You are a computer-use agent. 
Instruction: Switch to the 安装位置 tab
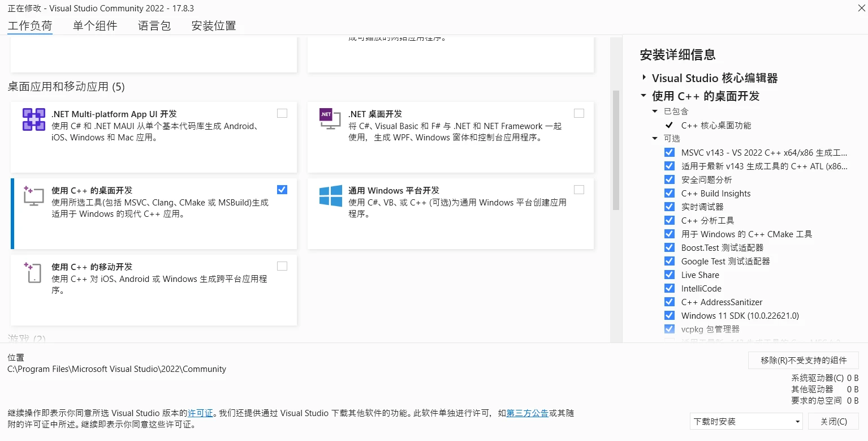(x=214, y=25)
